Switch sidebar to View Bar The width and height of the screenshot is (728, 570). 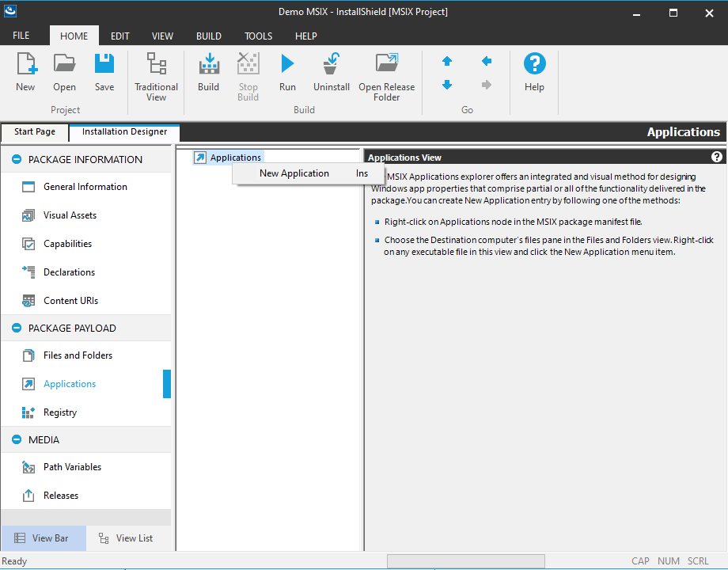[x=44, y=538]
